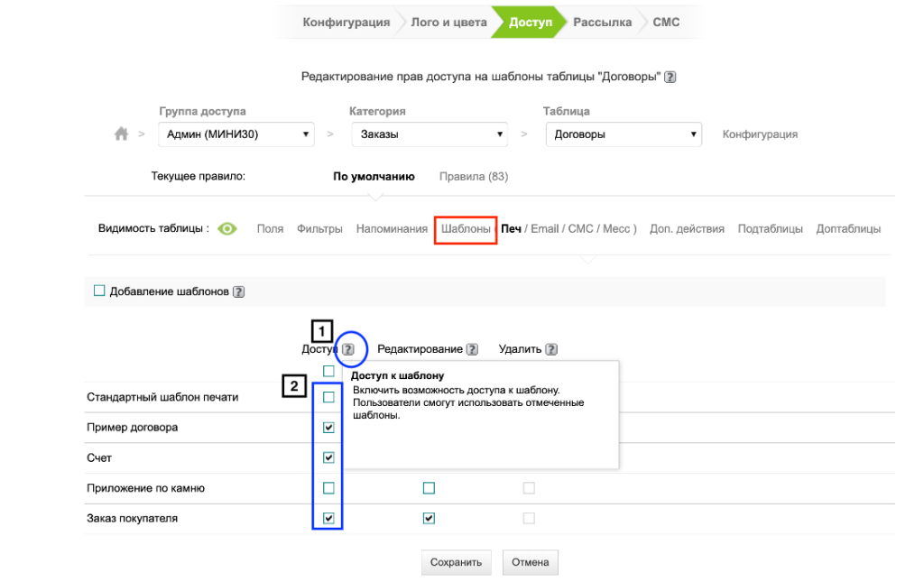Click help icon beside Добавление шаблонов
This screenshot has height=582, width=924.
click(x=239, y=292)
